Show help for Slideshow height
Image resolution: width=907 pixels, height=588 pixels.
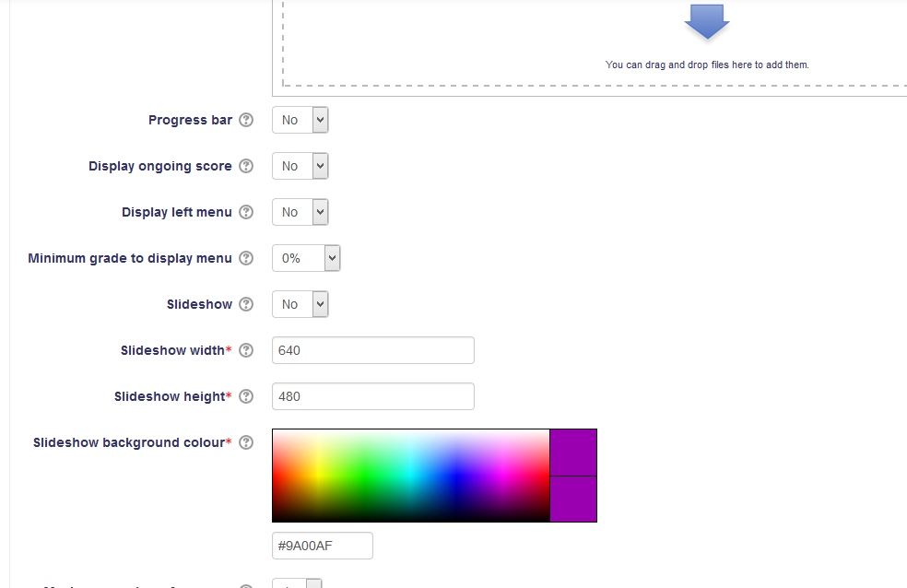(x=246, y=396)
